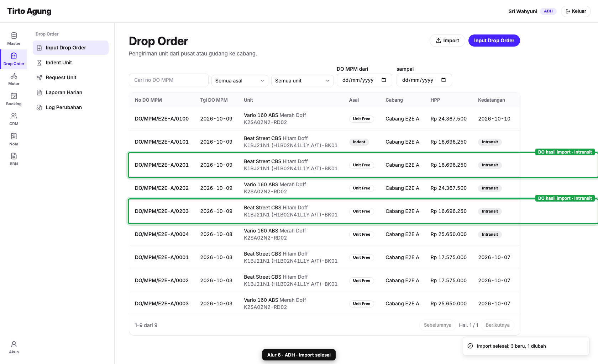Select the Drop Order sidebar icon
Screen dimensions: 598x364
[x=14, y=59]
